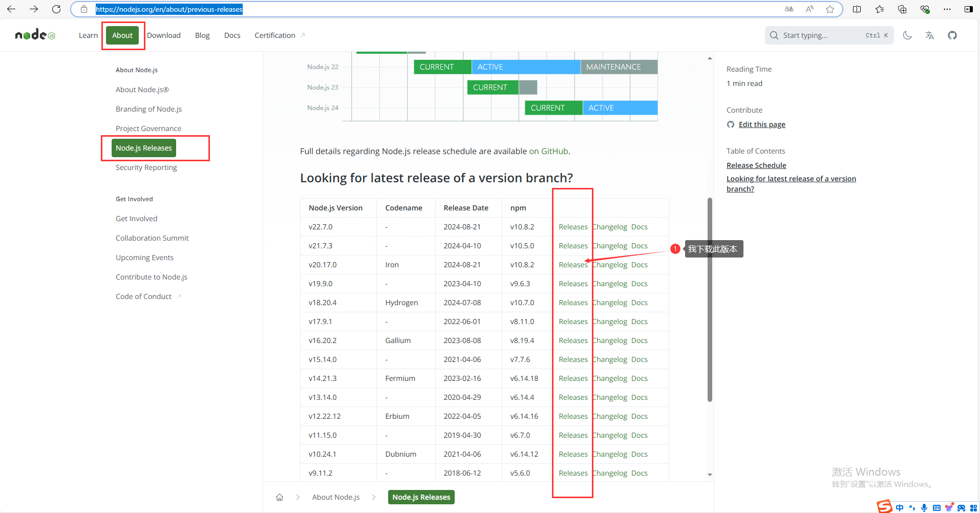
Task: Click About Node.js in breadcrumb
Action: click(x=336, y=497)
